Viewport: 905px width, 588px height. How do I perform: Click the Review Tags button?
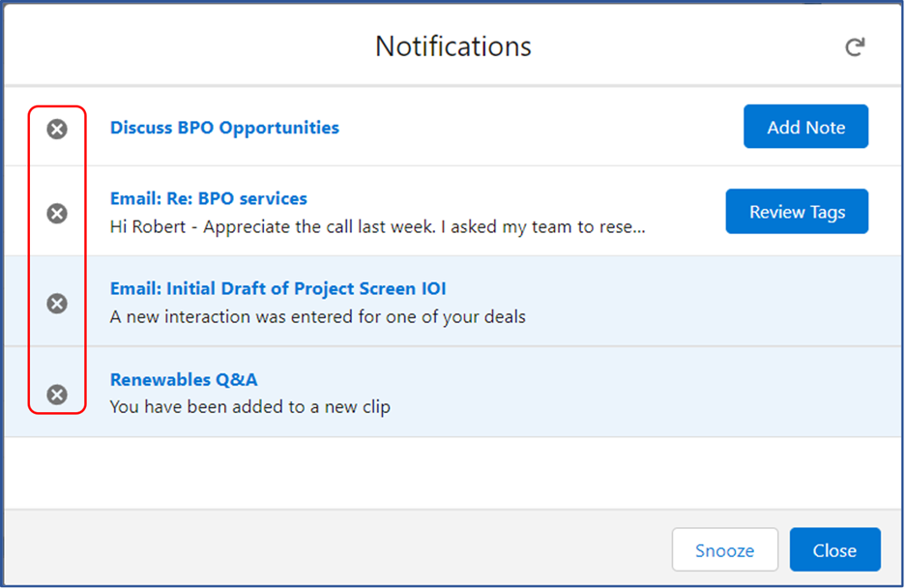797,211
